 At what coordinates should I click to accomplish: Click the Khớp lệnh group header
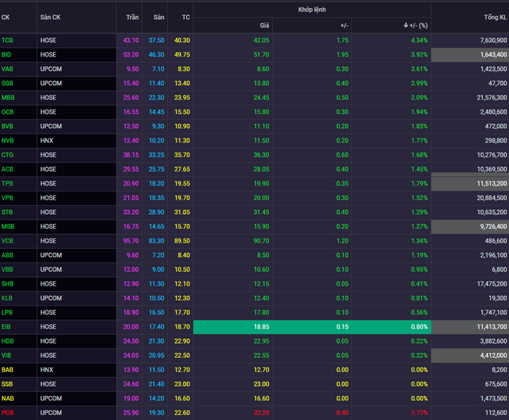click(x=312, y=10)
